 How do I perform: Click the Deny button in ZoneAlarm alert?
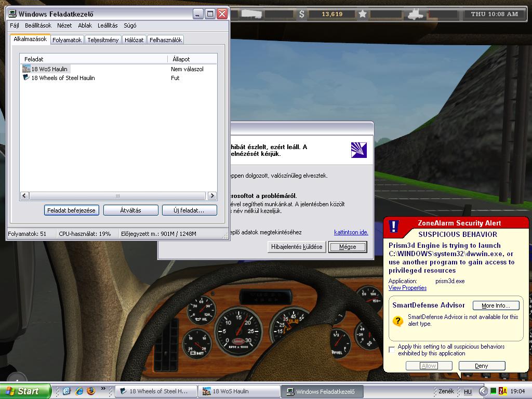pos(482,366)
